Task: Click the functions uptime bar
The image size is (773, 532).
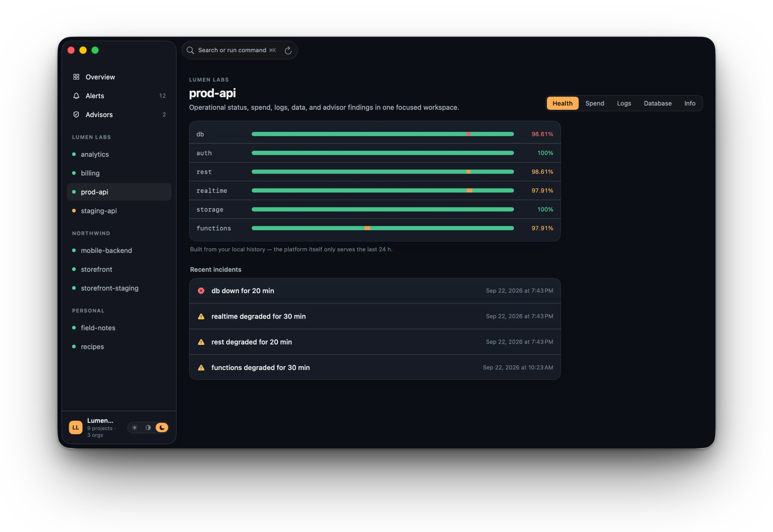Action: [x=383, y=228]
